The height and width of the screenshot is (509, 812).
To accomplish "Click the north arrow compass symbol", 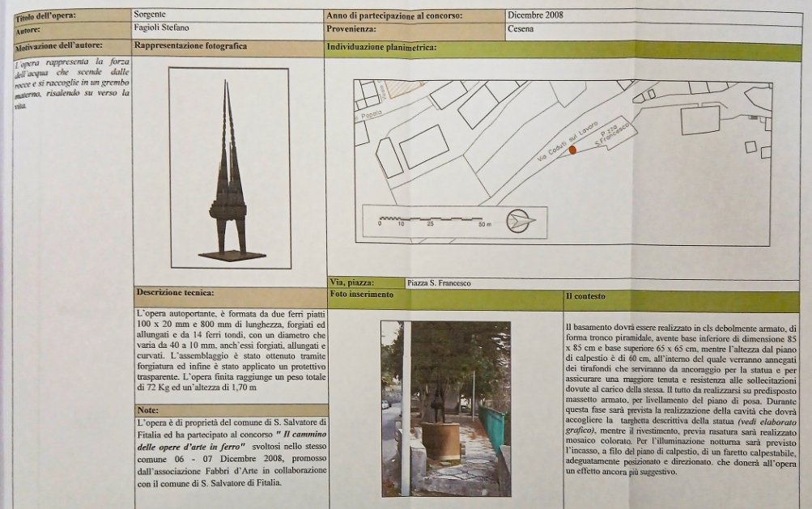I will click(520, 221).
